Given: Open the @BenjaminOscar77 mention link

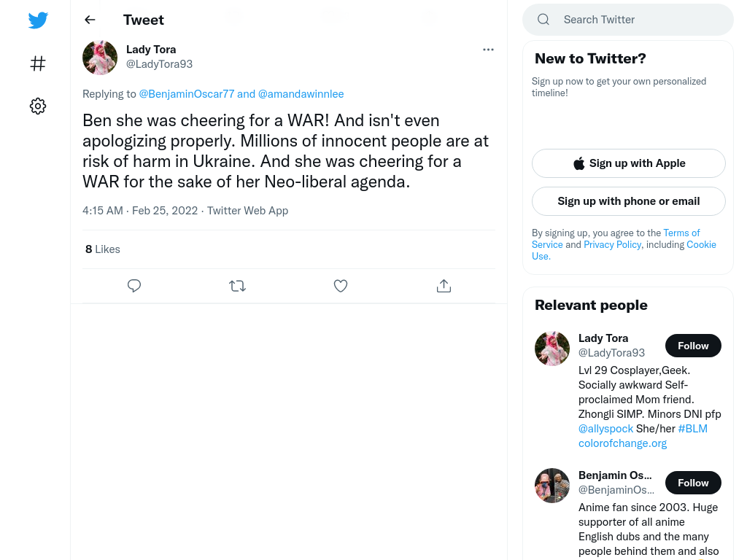Looking at the screenshot, I should [x=187, y=94].
